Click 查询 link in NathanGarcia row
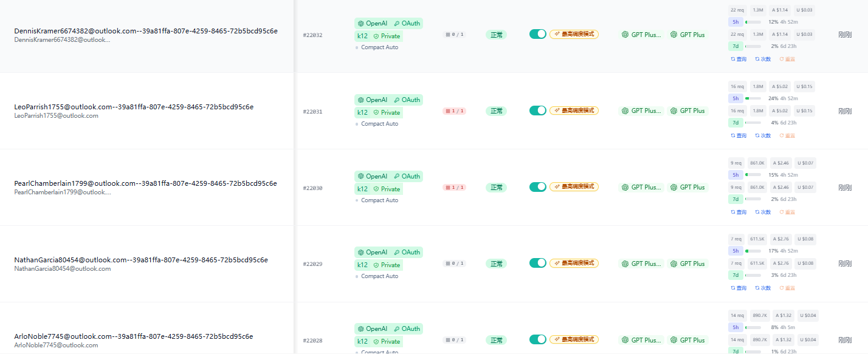This screenshot has width=868, height=354. pyautogui.click(x=739, y=288)
